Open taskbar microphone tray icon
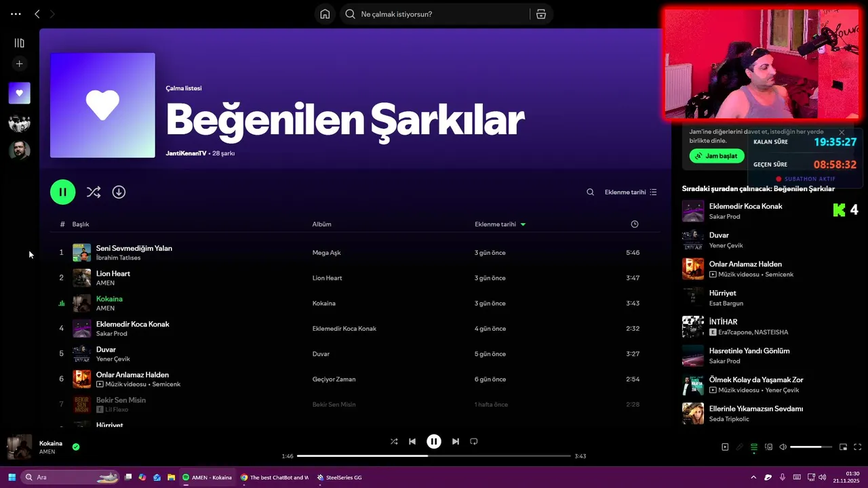Viewport: 868px width, 488px height. (x=783, y=477)
